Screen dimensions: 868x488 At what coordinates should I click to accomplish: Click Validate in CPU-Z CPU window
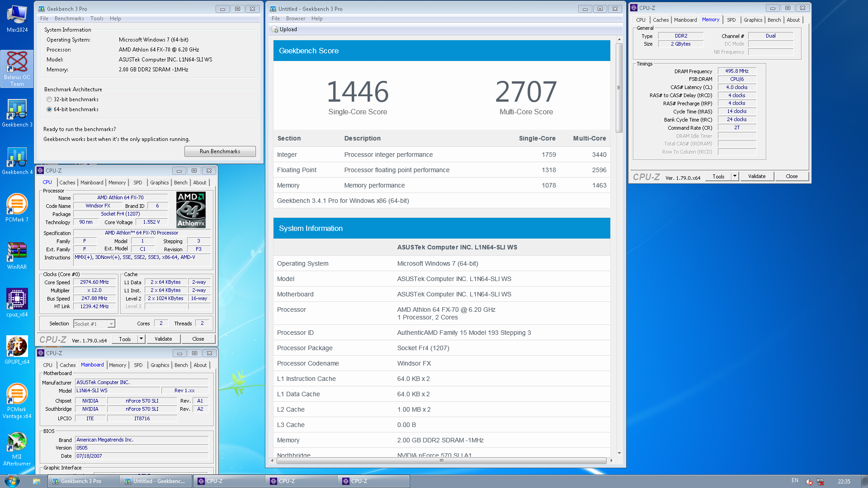(163, 338)
